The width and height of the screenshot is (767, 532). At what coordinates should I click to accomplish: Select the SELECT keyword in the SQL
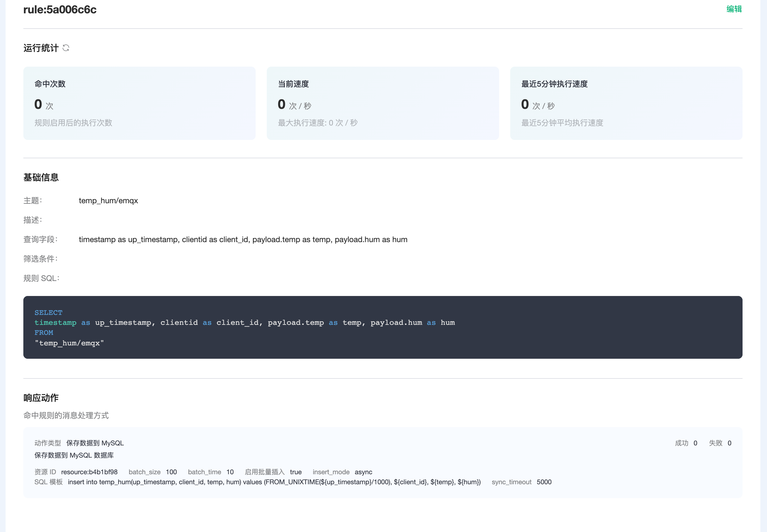(x=48, y=312)
